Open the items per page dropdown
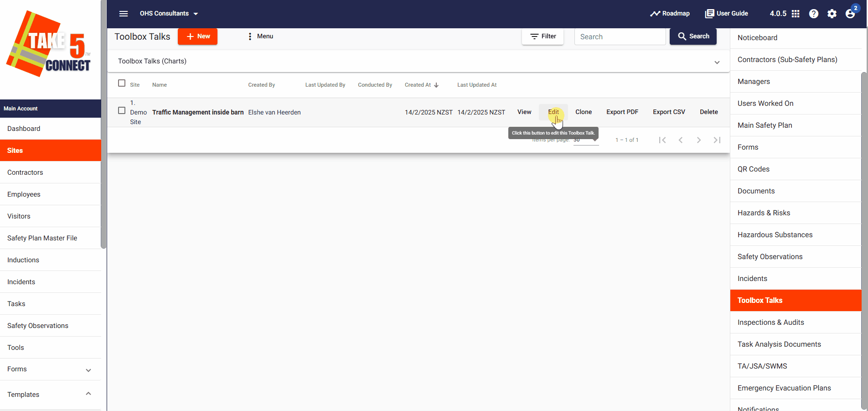 coord(586,140)
